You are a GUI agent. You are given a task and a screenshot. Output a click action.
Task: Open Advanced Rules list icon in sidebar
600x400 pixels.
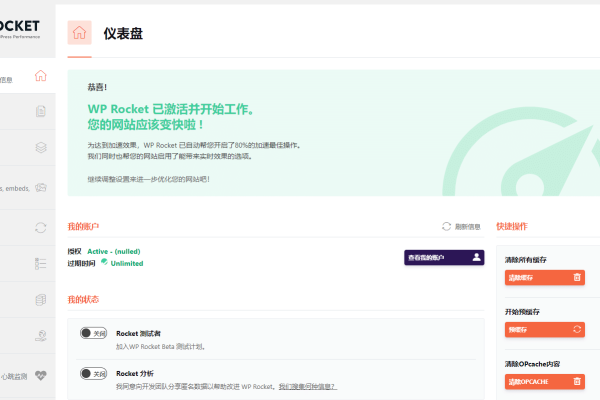tap(40, 263)
